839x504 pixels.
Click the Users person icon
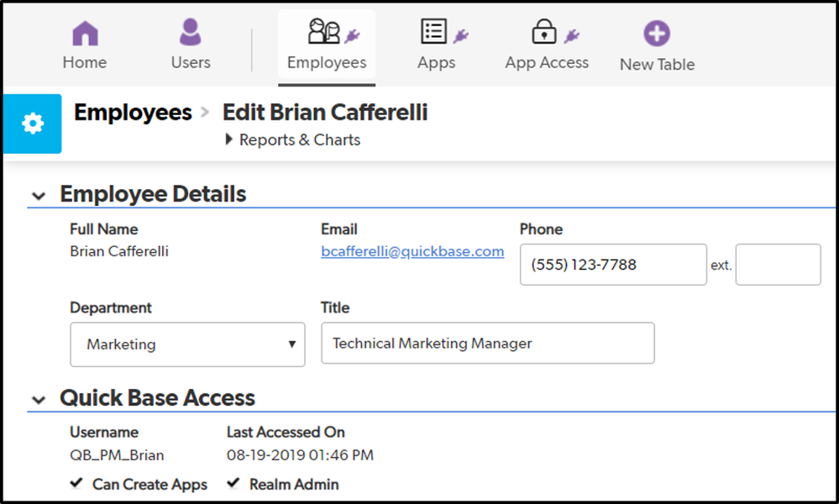click(190, 32)
